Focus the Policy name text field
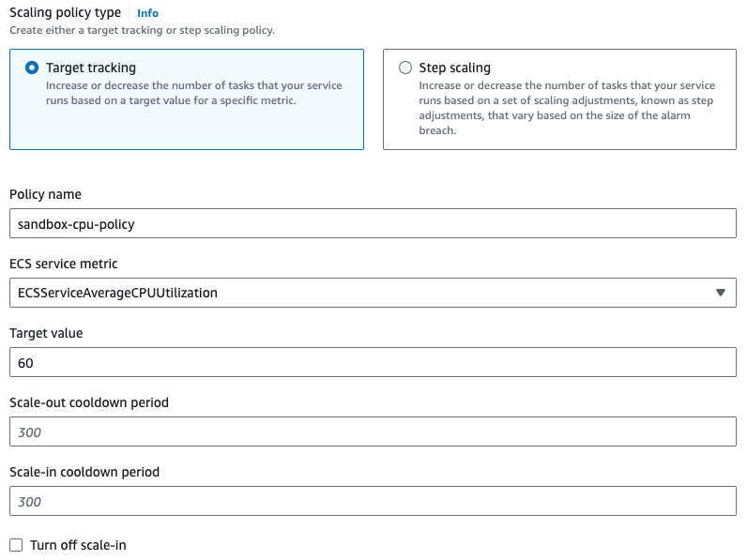The width and height of the screenshot is (747, 560). click(x=373, y=223)
